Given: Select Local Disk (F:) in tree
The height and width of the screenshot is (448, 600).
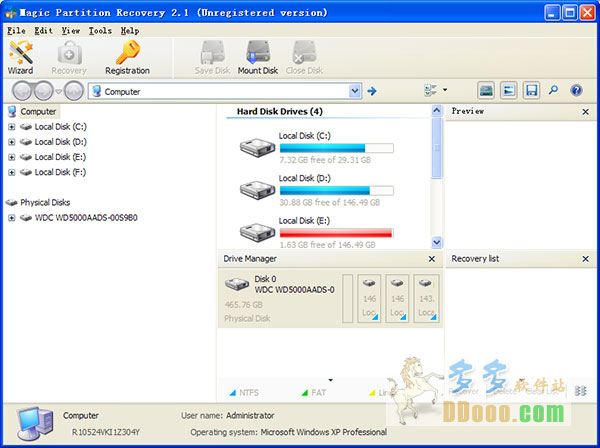Looking at the screenshot, I should click(60, 172).
